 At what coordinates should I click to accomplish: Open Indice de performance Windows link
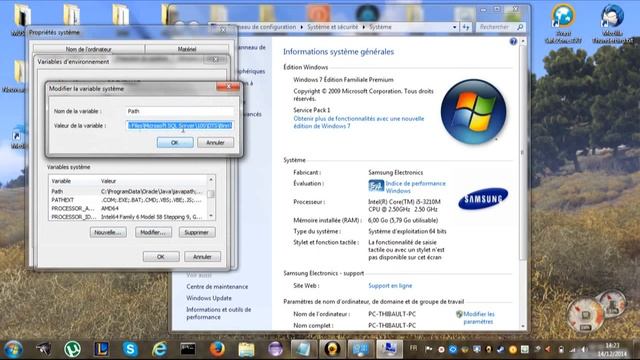pos(415,187)
